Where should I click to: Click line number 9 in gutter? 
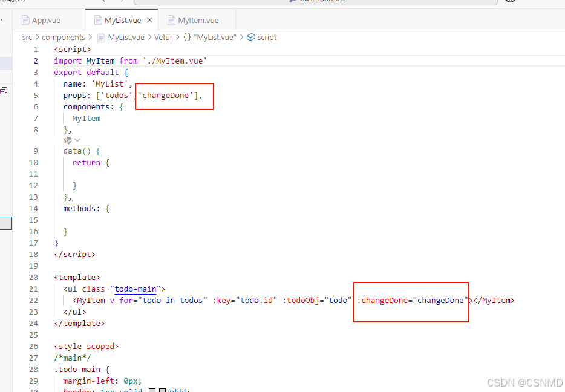coord(36,151)
